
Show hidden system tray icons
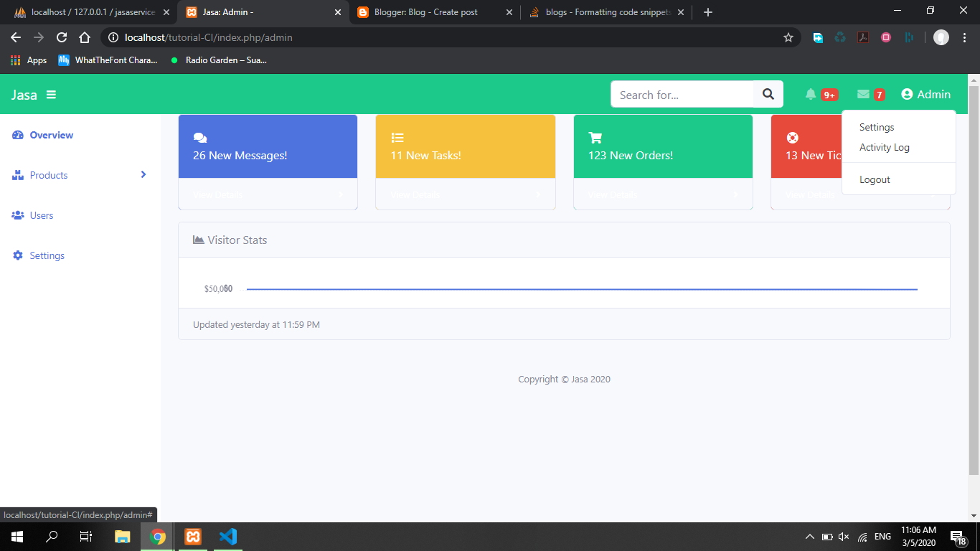tap(810, 537)
